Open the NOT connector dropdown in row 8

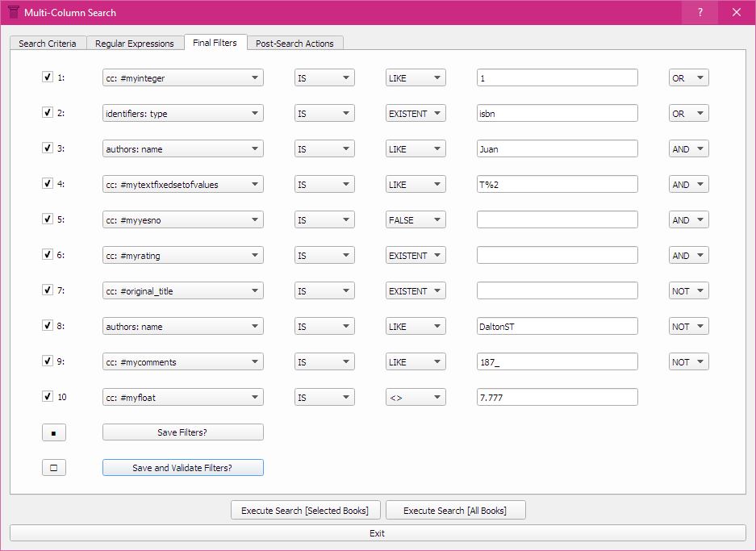pyautogui.click(x=688, y=327)
